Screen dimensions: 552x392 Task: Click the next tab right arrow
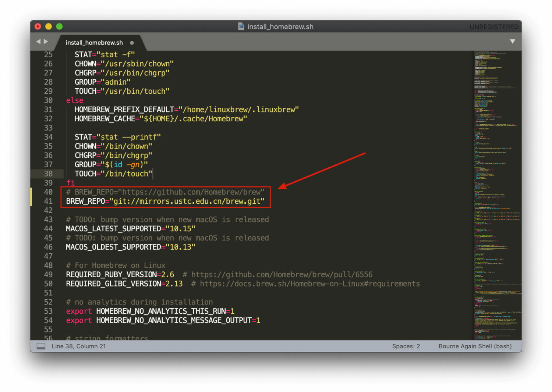pyautogui.click(x=46, y=42)
